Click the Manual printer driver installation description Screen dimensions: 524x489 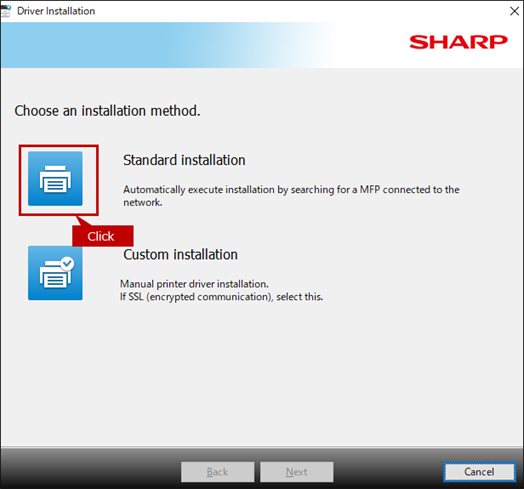click(x=194, y=284)
